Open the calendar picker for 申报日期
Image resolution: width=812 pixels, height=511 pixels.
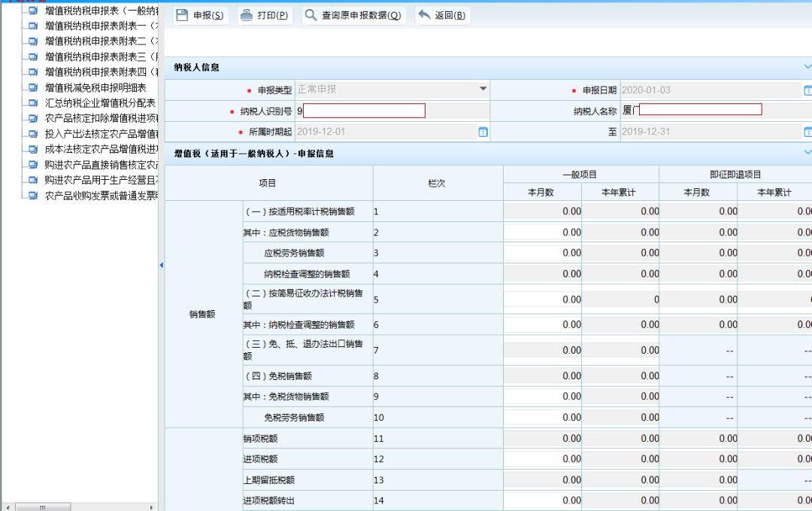[808, 89]
